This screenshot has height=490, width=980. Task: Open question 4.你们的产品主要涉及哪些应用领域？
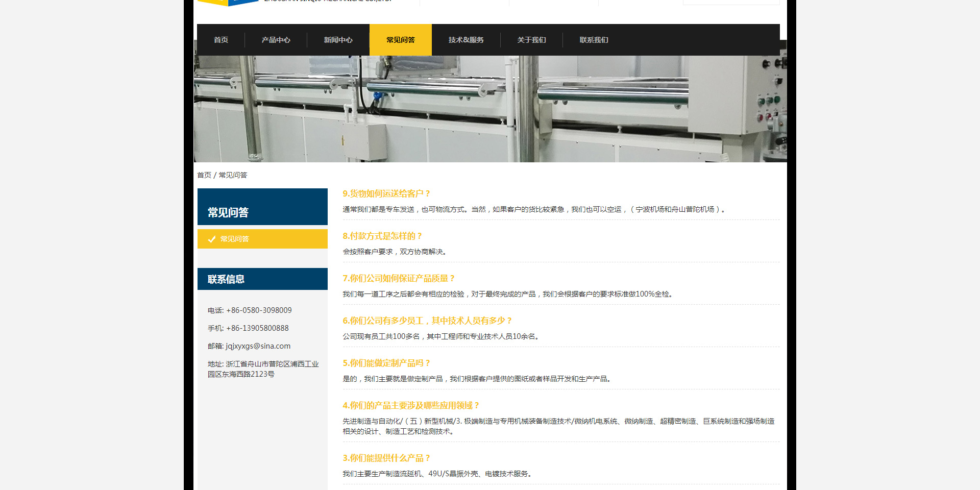click(411, 406)
